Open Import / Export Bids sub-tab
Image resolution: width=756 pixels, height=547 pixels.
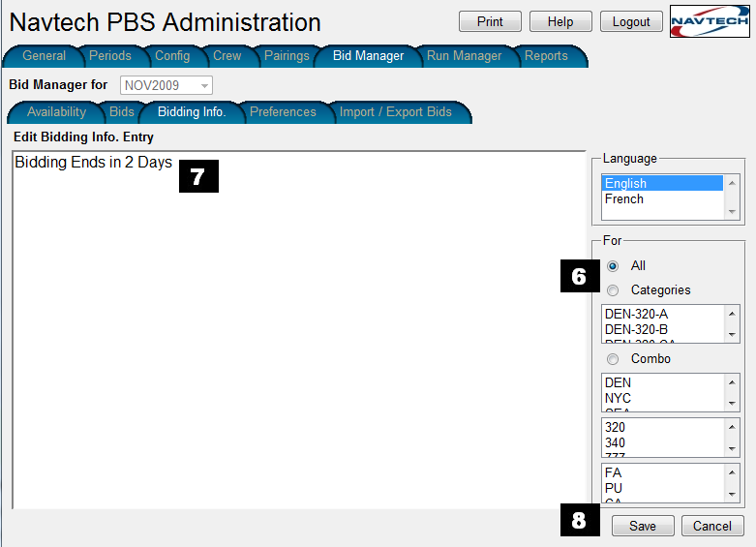tap(395, 112)
